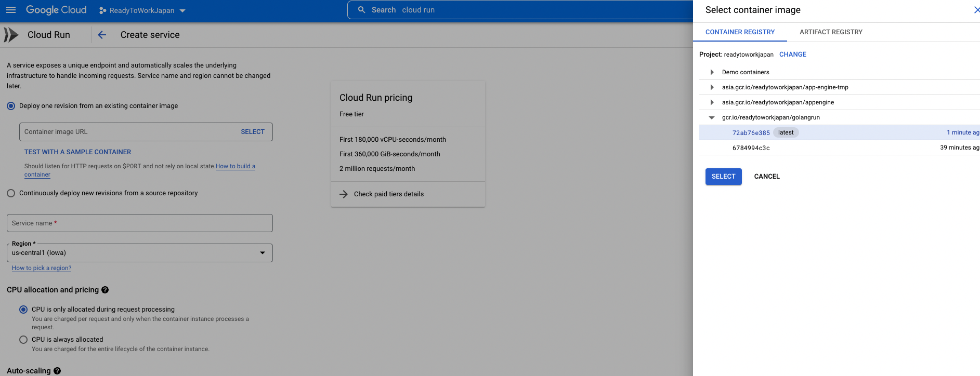Click First 180,000 vCPU-seconds/month text

click(393, 140)
